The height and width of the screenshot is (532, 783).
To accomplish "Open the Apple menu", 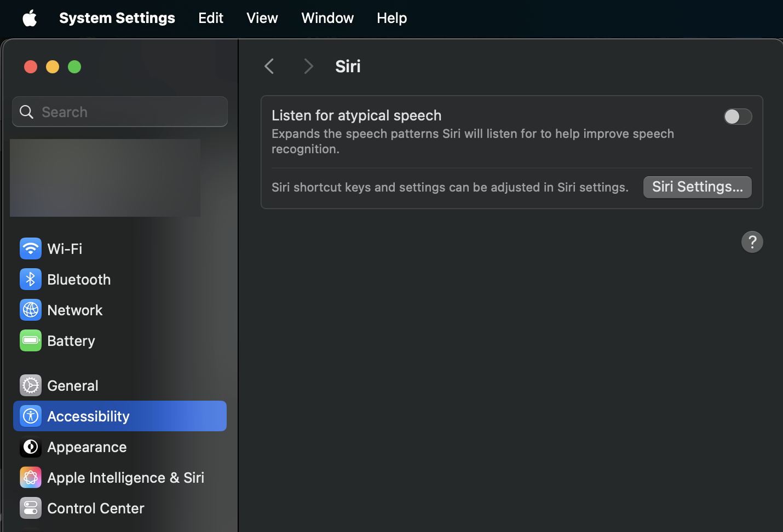I will pyautogui.click(x=30, y=18).
